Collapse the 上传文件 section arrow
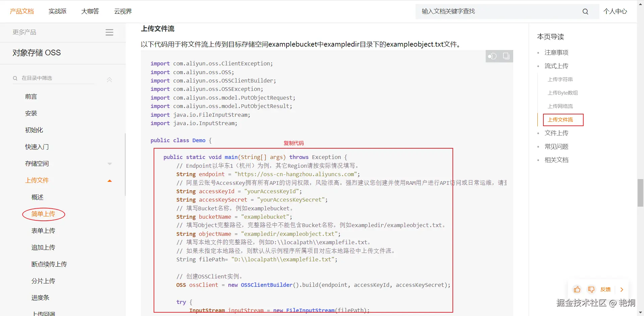The height and width of the screenshot is (316, 644). click(110, 181)
